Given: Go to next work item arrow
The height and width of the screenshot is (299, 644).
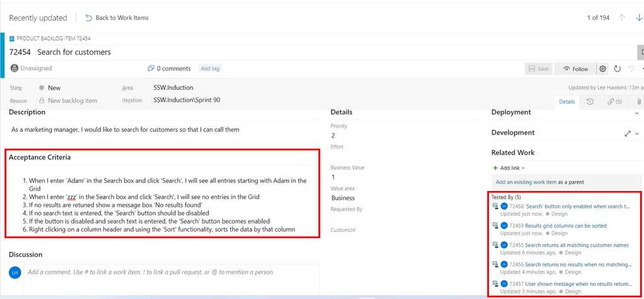Looking at the screenshot, I should 639,18.
